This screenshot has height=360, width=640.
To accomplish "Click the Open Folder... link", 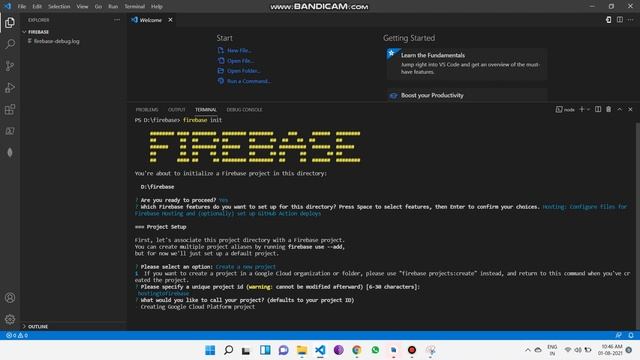I will coord(244,71).
